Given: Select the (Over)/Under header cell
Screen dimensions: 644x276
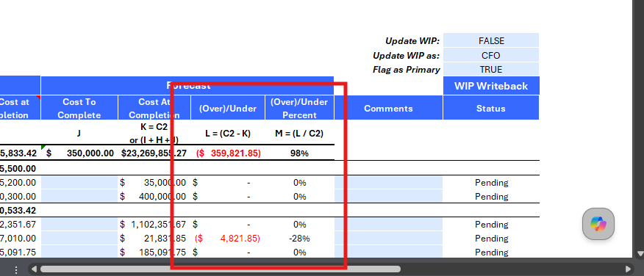Looking at the screenshot, I should pyautogui.click(x=228, y=108).
